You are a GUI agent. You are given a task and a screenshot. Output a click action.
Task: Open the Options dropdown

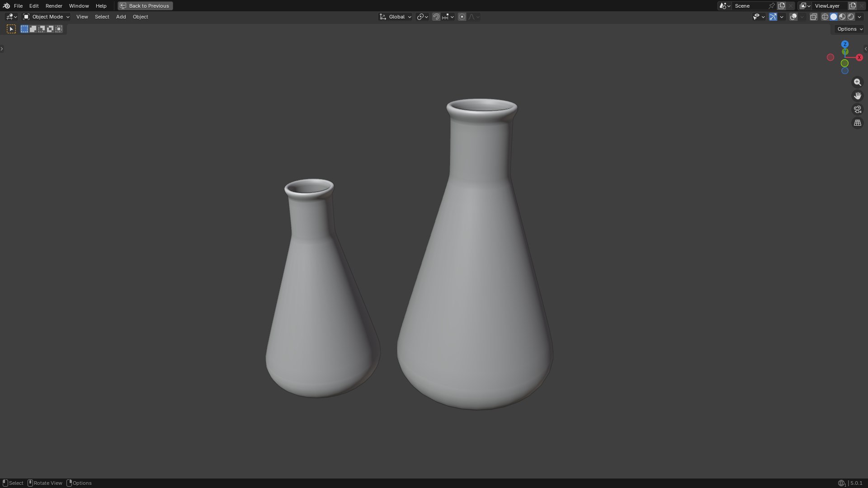tap(850, 29)
